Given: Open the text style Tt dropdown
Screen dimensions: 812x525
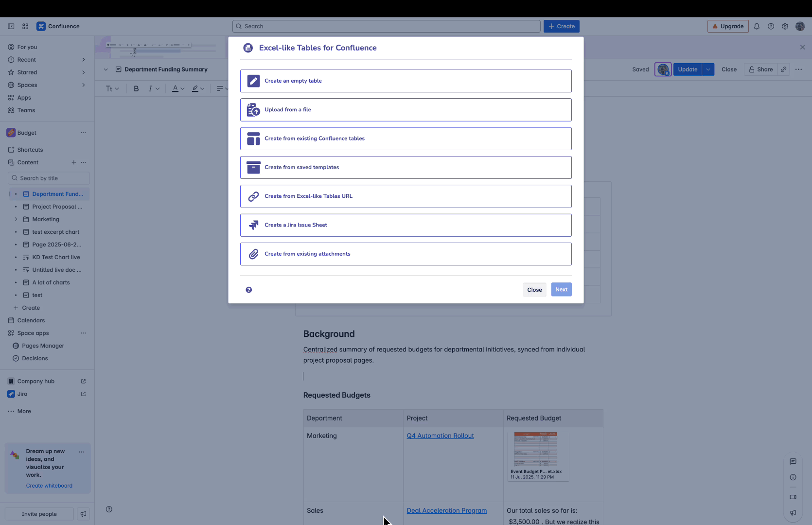Looking at the screenshot, I should click(112, 88).
